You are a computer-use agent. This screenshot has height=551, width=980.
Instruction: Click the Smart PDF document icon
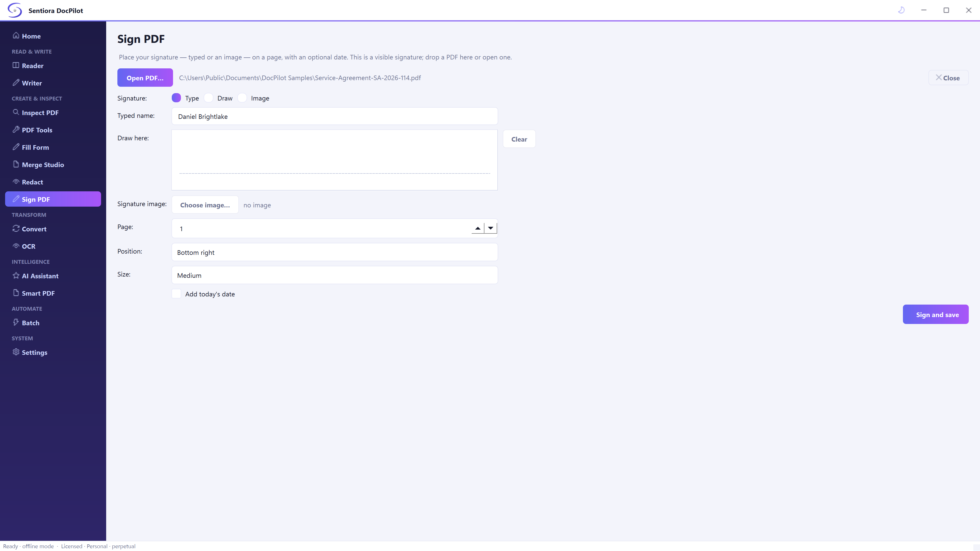click(16, 293)
